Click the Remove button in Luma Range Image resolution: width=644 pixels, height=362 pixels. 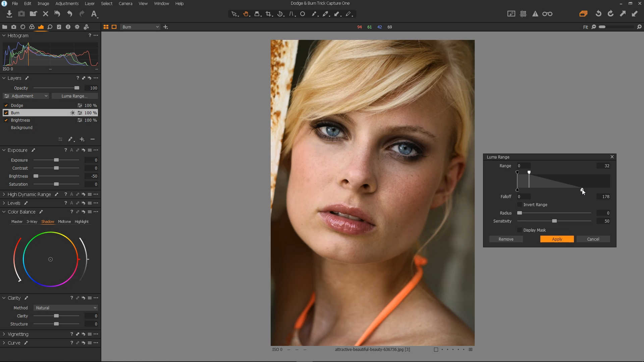[x=506, y=239]
